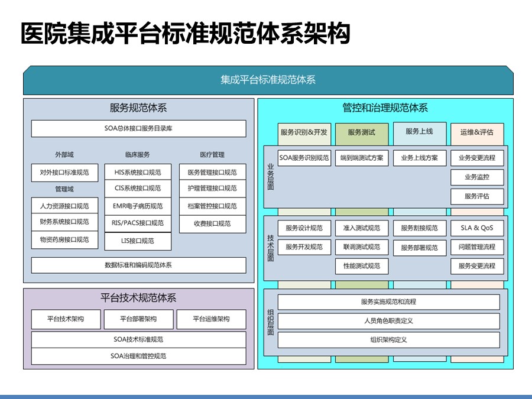Select 人员角色职责定义 box
Image resolution: width=532 pixels, height=399 pixels.
(389, 321)
